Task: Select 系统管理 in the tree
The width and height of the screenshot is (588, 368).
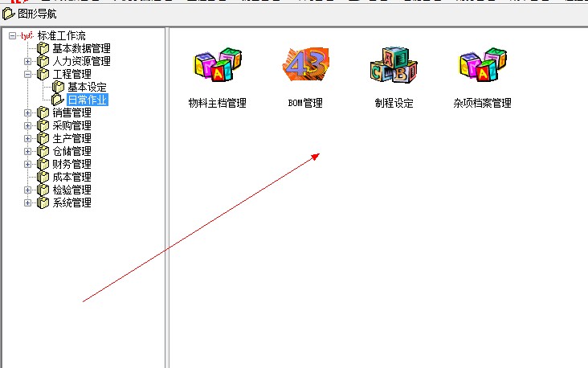Action: tap(71, 202)
